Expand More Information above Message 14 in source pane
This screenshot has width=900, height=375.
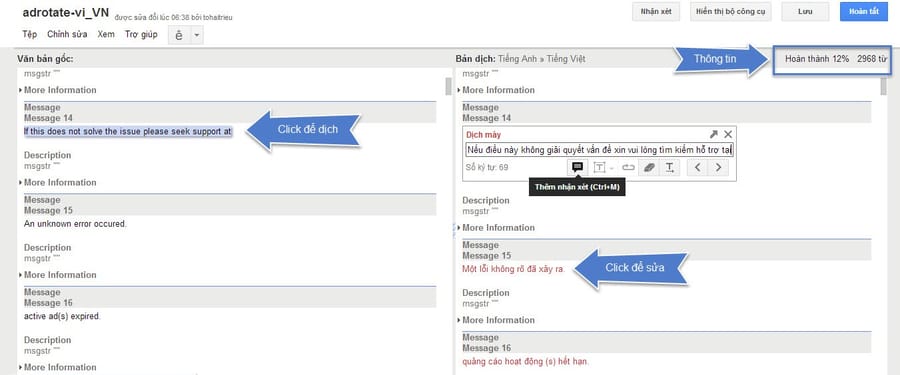point(57,90)
